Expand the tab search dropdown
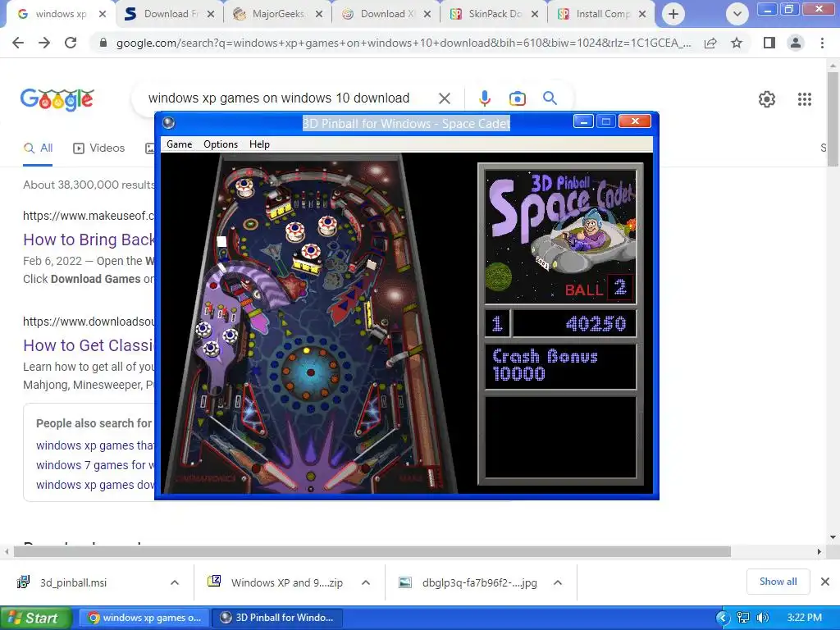Viewport: 840px width, 630px height. (x=737, y=14)
